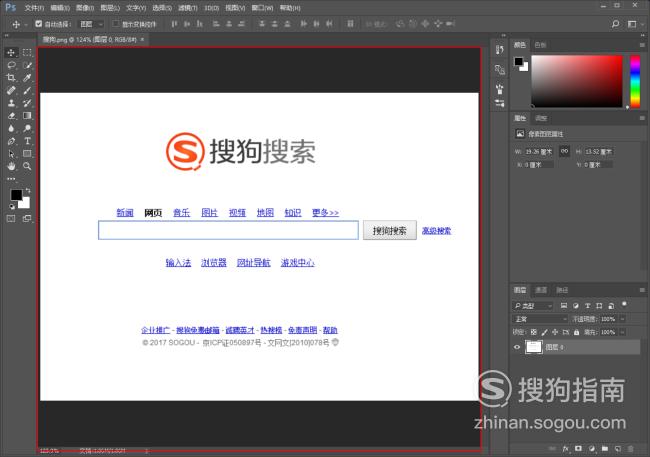The width and height of the screenshot is (650, 457).
Task: Open the opacity slider dropdown arrow
Action: 623,319
